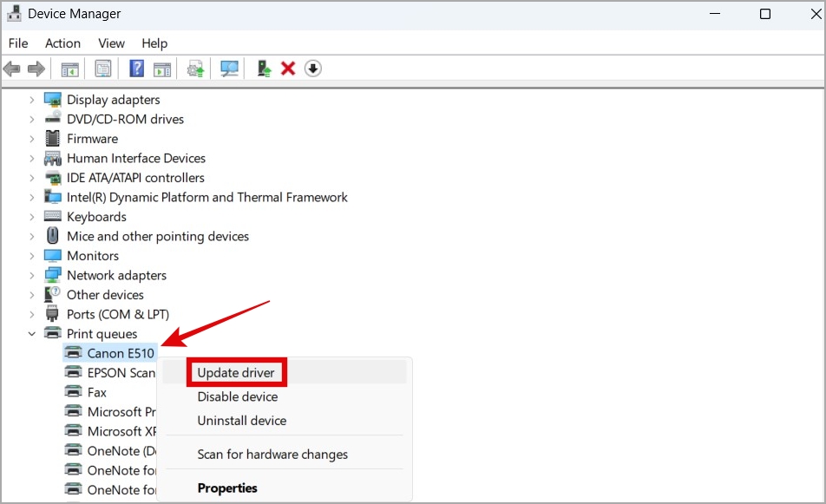Select the Keyboards label
Viewport: 826px width, 504px height.
(x=96, y=217)
